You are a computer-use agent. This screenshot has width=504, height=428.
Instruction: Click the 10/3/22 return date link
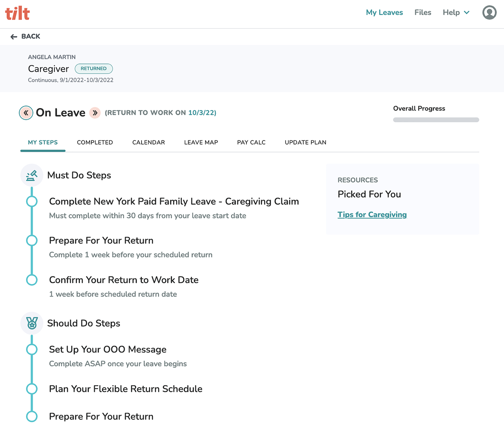point(202,113)
